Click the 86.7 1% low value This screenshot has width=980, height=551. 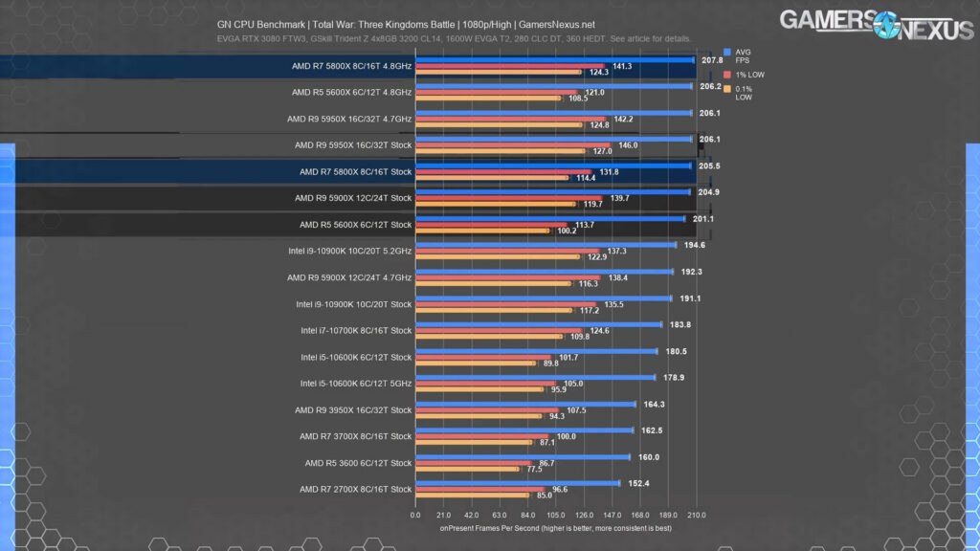[x=546, y=464]
